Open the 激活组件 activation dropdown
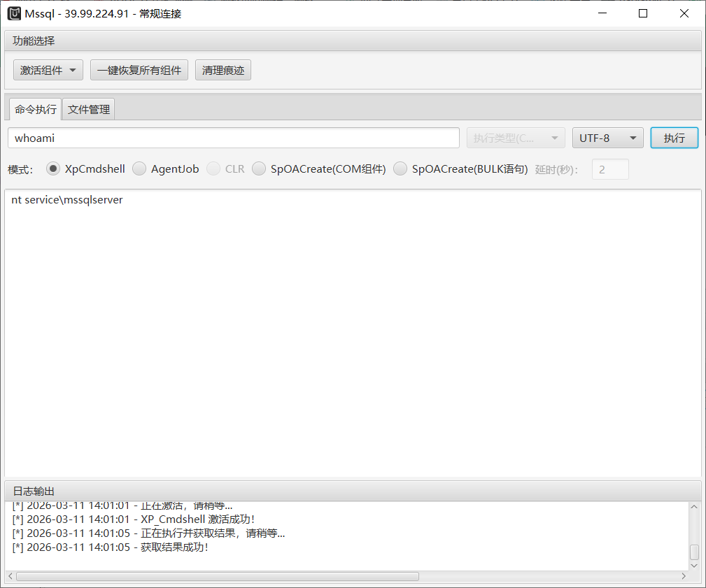The image size is (706, 588). pos(48,69)
